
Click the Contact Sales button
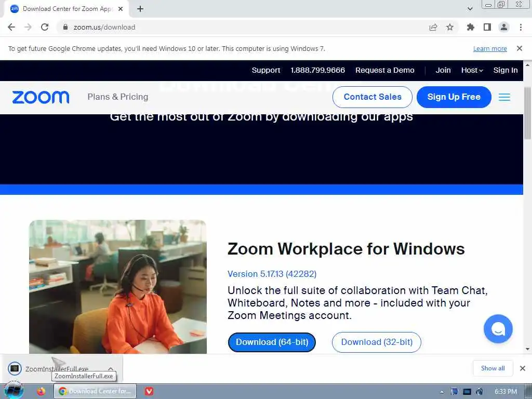point(373,97)
